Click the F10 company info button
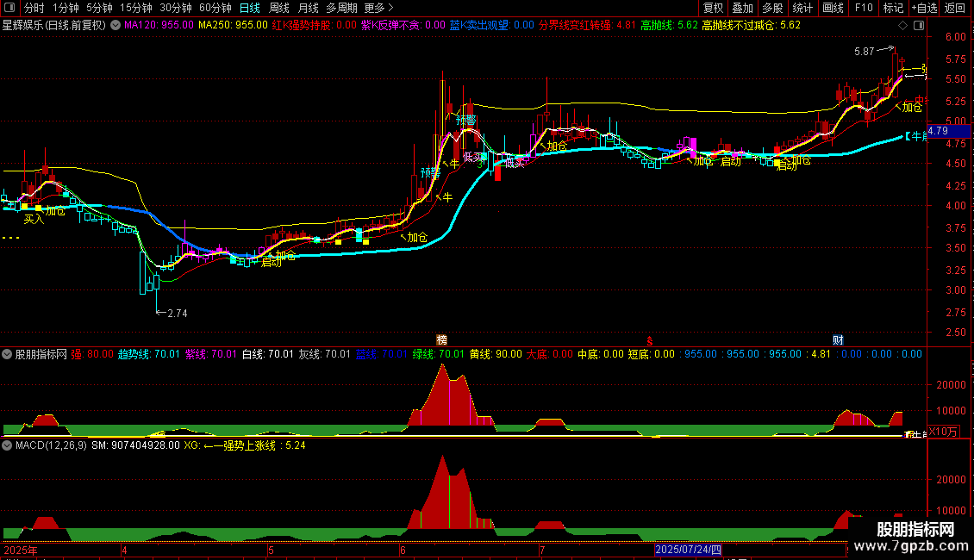The height and width of the screenshot is (560, 974). 864,8
